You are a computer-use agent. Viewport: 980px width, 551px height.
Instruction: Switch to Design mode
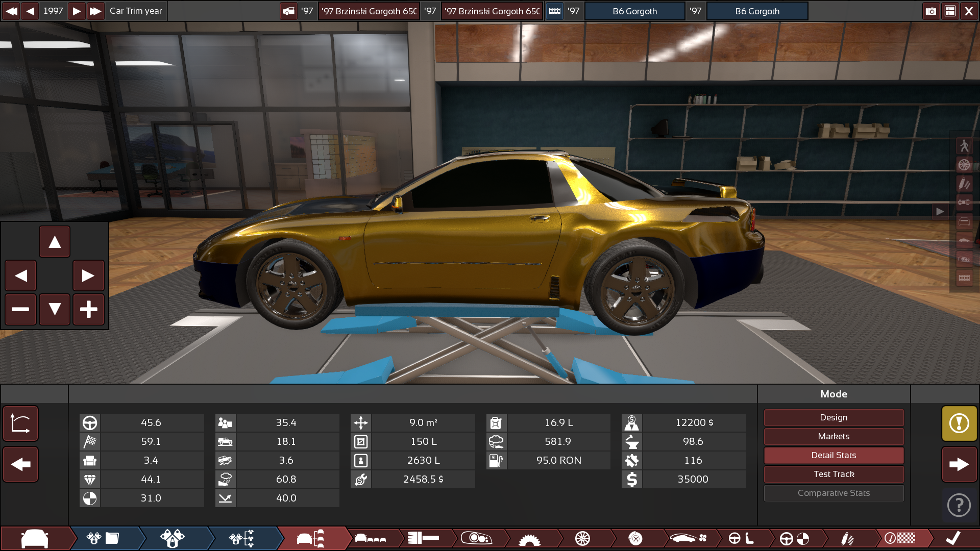pyautogui.click(x=834, y=417)
